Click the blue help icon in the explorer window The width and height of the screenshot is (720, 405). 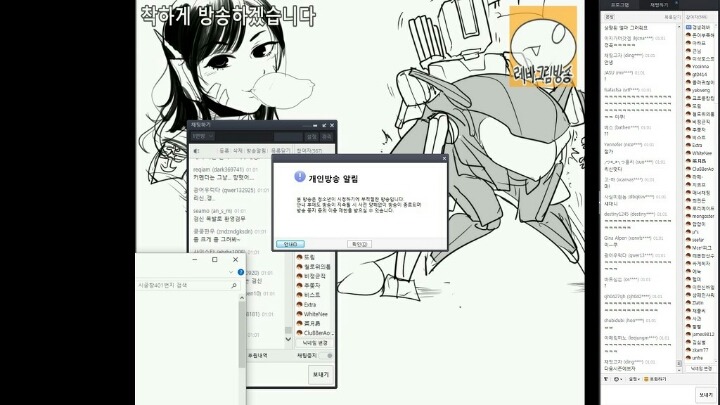(241, 272)
